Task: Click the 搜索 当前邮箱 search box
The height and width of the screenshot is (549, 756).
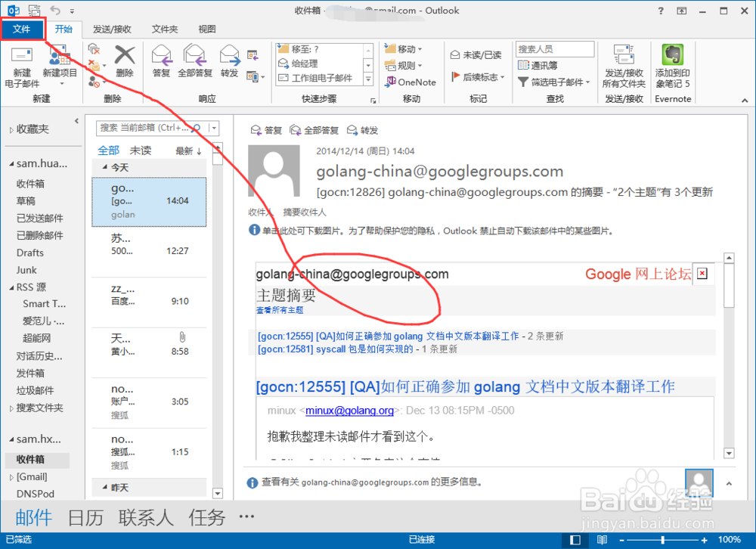Action: pos(151,128)
